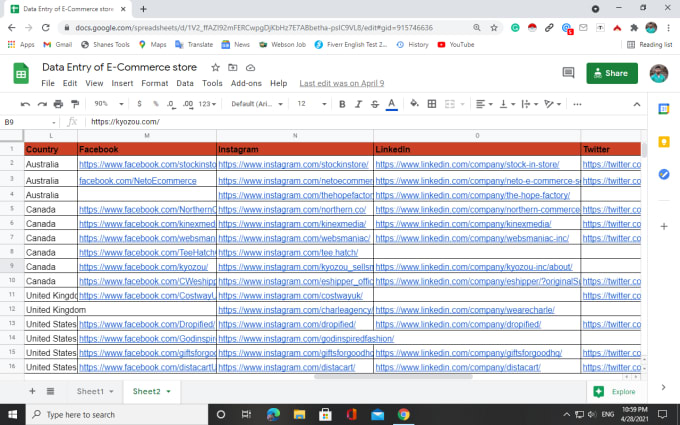Screen dimensions: 680x425
Task: Click the formula bar with kyozou URL
Action: pos(364,122)
